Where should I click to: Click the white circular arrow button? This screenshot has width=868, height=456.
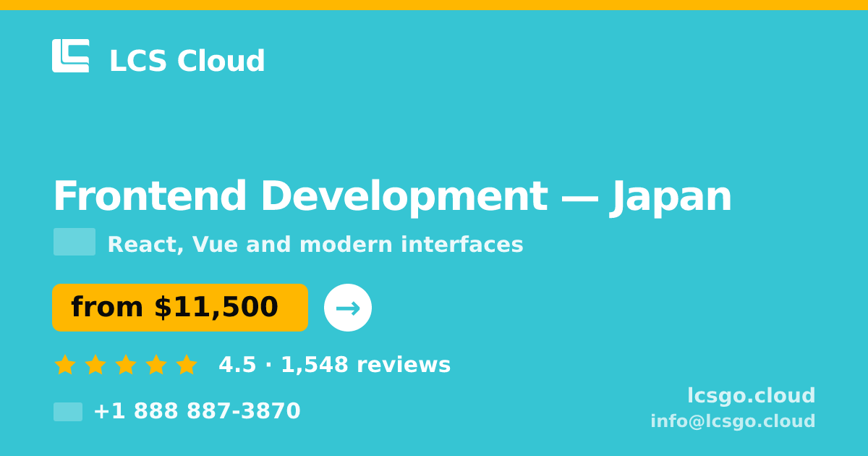pos(348,308)
